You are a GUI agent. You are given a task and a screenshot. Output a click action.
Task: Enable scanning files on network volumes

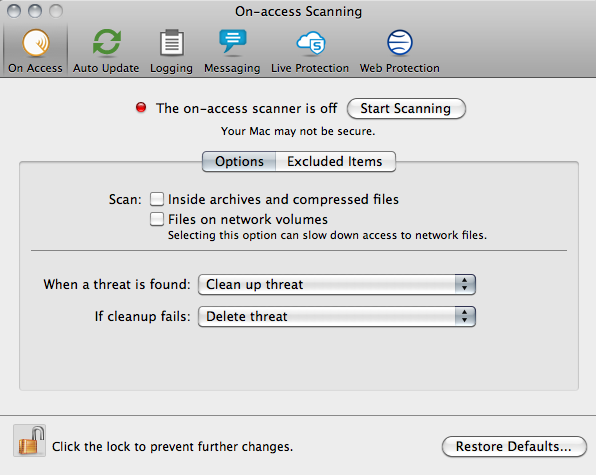coord(157,219)
